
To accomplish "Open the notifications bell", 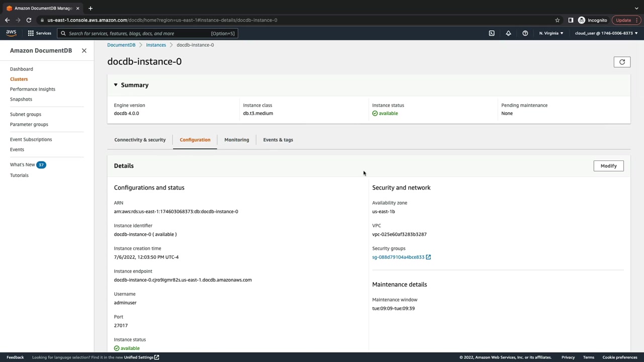I will pos(508,33).
